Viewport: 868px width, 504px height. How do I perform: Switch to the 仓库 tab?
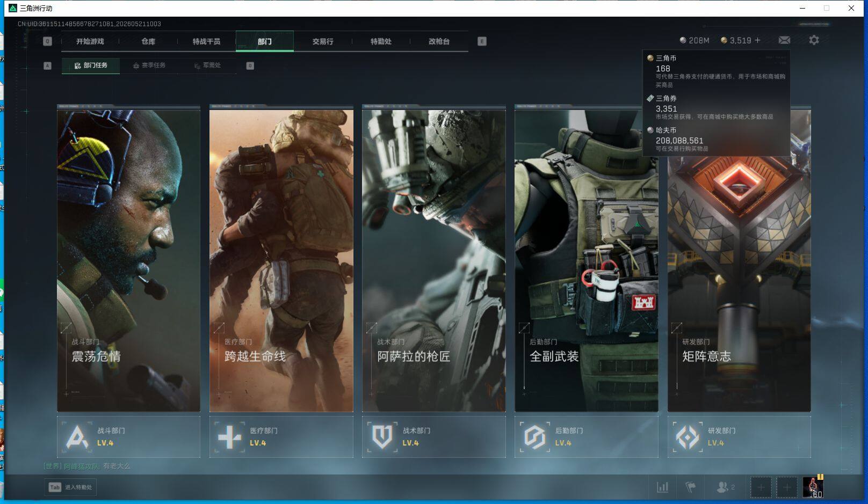pos(148,41)
